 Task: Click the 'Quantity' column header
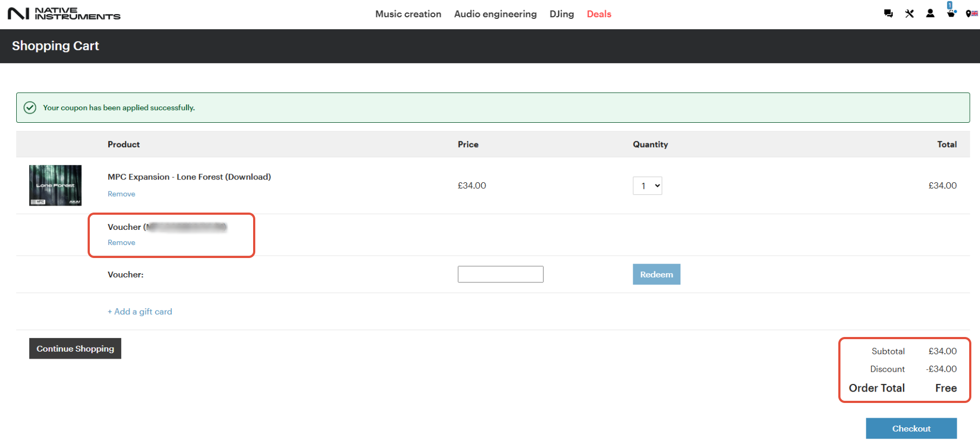click(651, 144)
